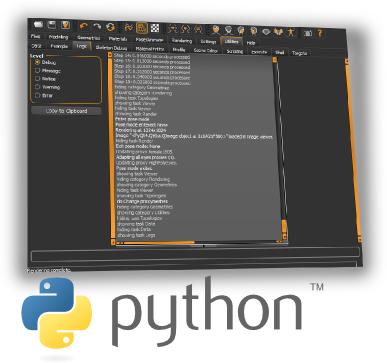The width and height of the screenshot is (387, 363).
Task: Open the Data sub-tab
Action: 36,46
